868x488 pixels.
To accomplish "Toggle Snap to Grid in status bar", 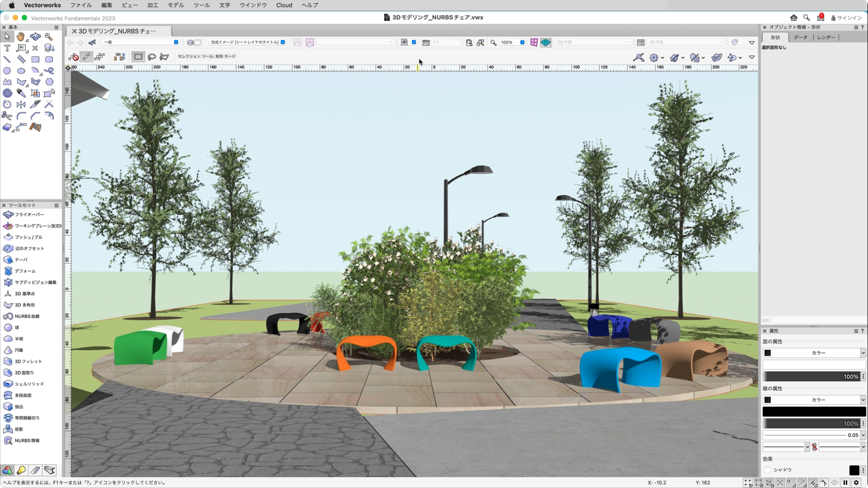I will tap(748, 482).
